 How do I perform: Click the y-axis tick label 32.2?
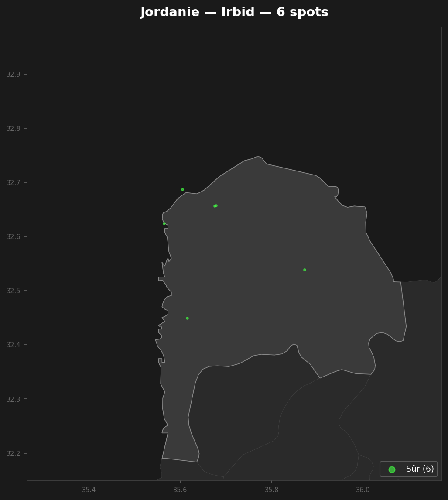coord(13,453)
